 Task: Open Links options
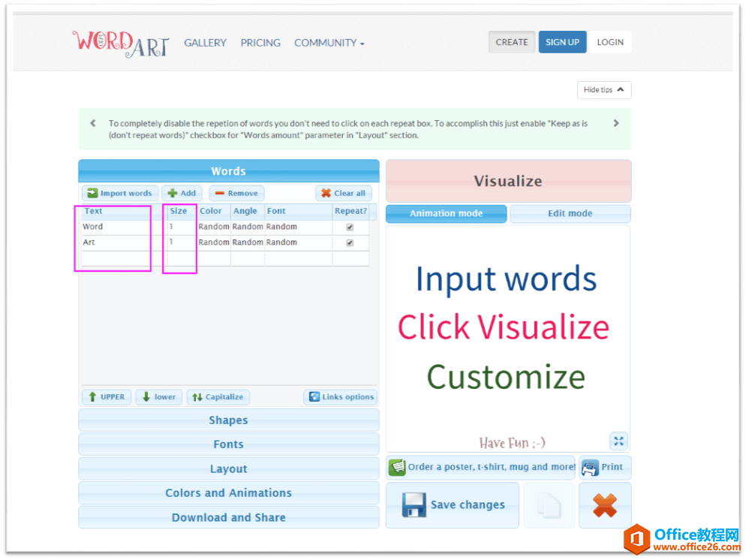[x=341, y=397]
